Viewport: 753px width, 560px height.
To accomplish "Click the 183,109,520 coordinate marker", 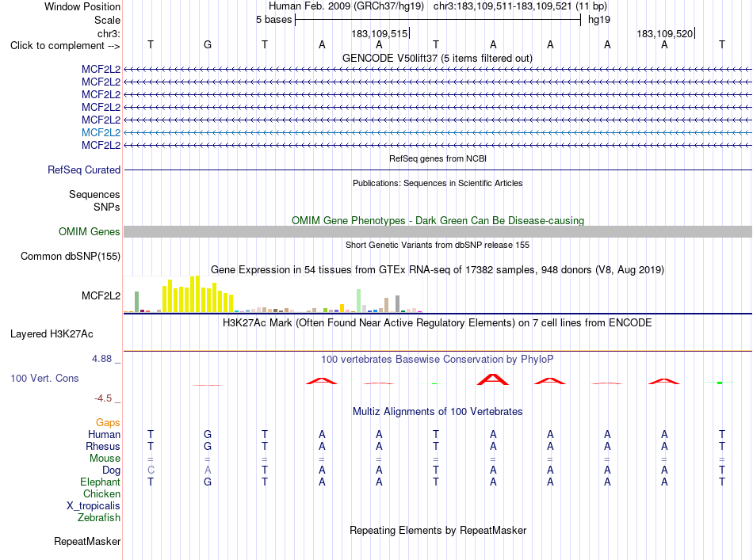I will (x=665, y=33).
